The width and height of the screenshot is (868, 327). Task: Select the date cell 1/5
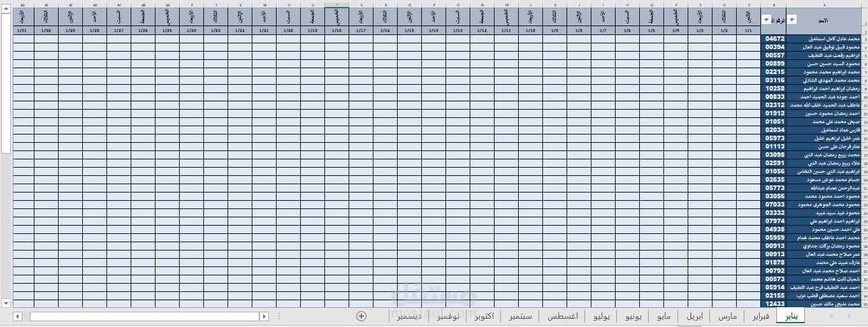[651, 31]
